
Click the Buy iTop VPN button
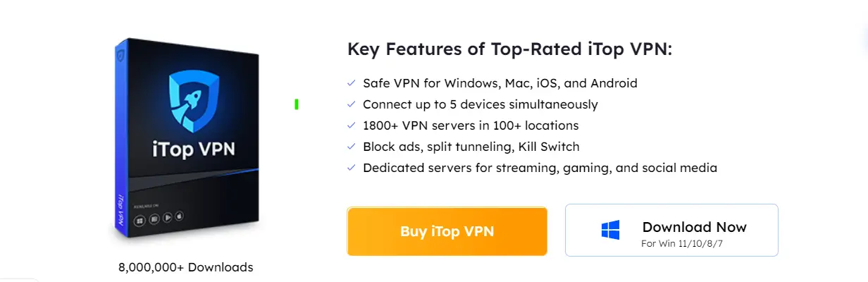point(447,231)
